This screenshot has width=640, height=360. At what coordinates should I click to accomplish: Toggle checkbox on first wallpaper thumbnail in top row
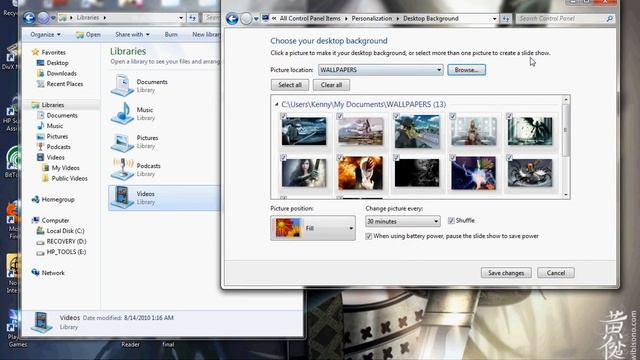click(x=283, y=116)
